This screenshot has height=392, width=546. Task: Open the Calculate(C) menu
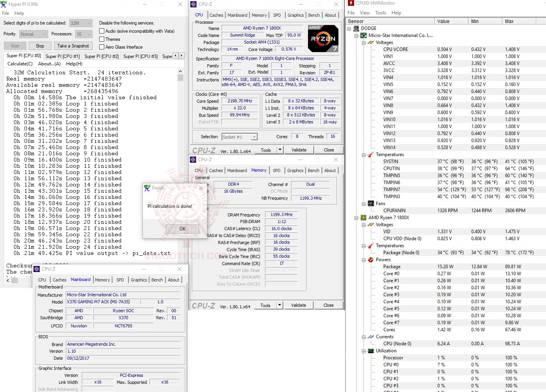click(20, 64)
